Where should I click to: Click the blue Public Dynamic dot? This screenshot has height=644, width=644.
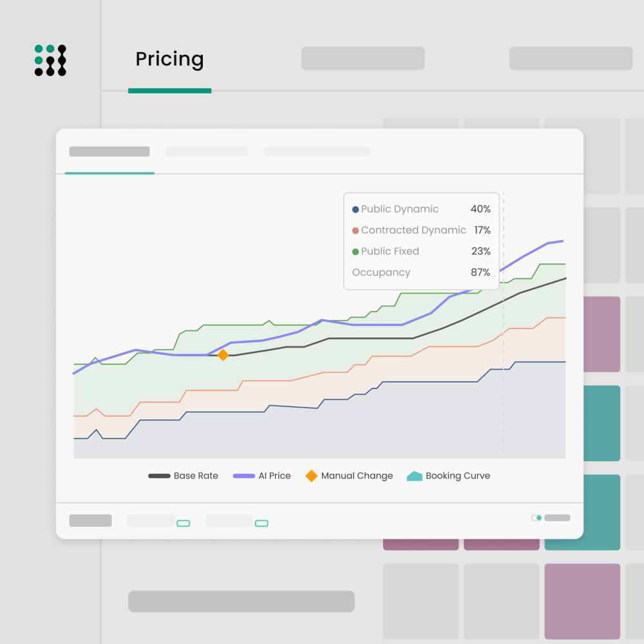(x=355, y=209)
